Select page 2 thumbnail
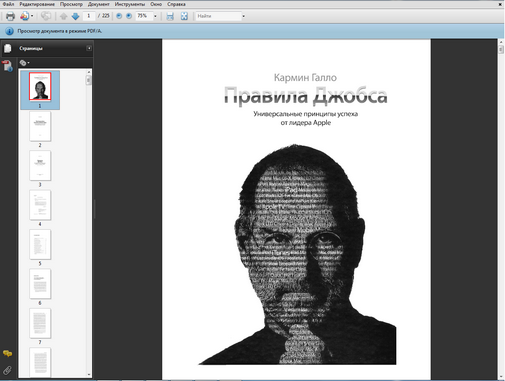This screenshot has height=381, width=505. [x=40, y=126]
